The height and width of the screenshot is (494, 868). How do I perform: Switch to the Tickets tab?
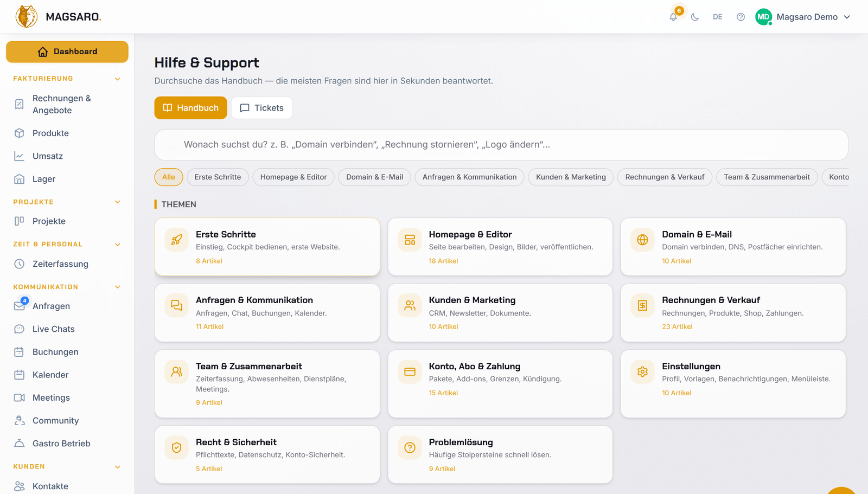[262, 108]
